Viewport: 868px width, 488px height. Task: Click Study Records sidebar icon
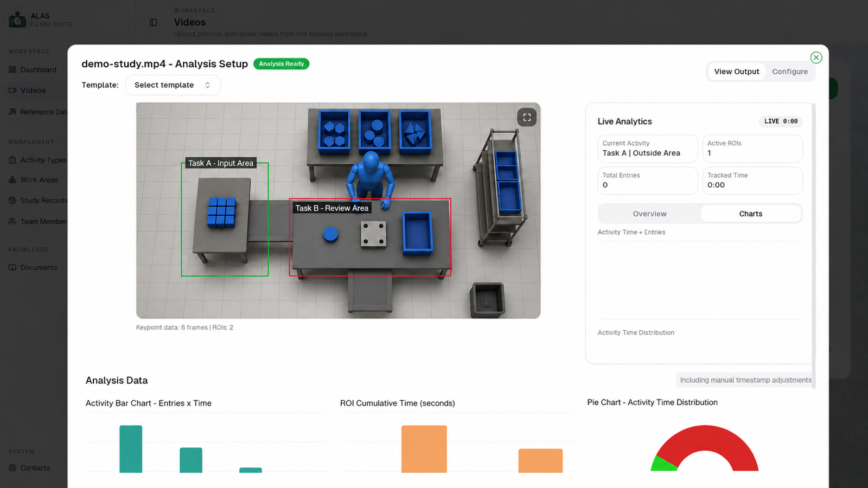pos(12,200)
